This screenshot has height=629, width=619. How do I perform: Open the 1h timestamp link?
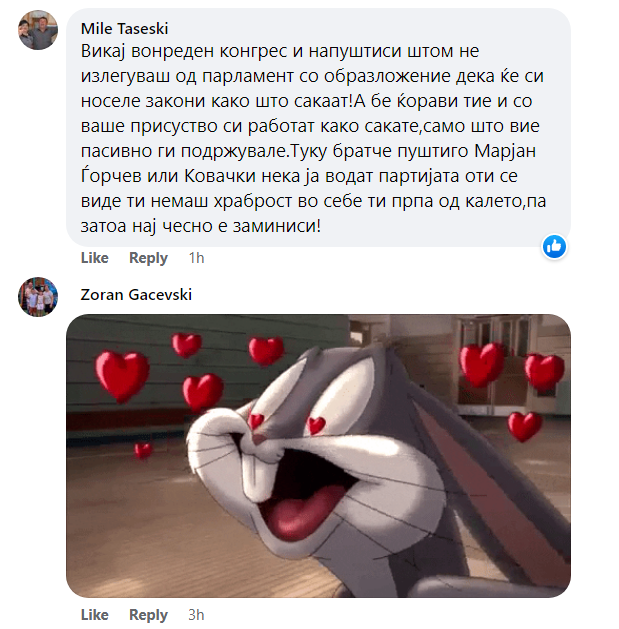click(196, 258)
